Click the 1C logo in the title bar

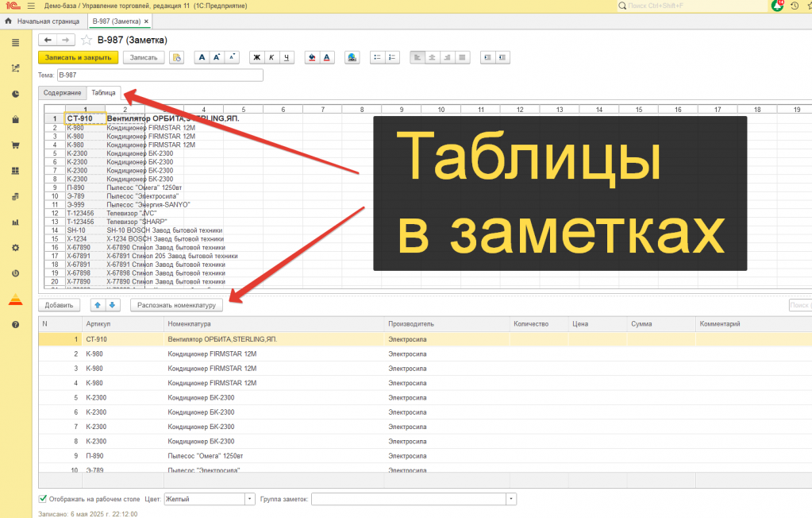click(x=13, y=6)
